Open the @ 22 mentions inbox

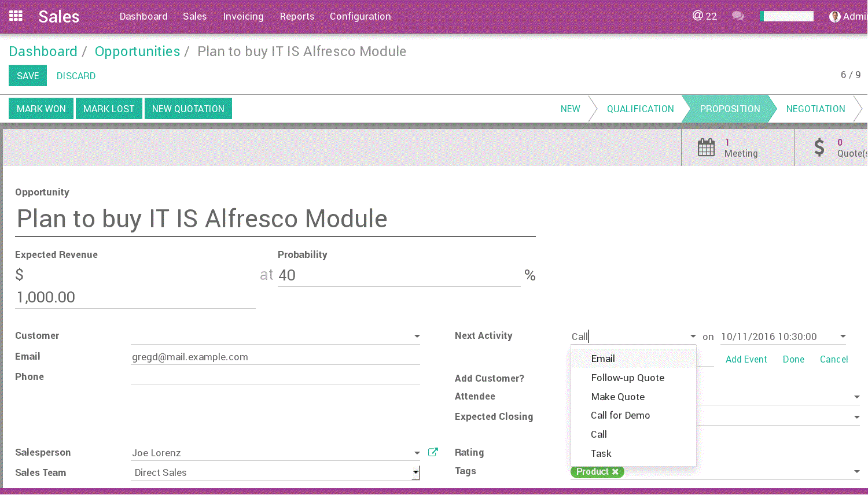pos(704,16)
